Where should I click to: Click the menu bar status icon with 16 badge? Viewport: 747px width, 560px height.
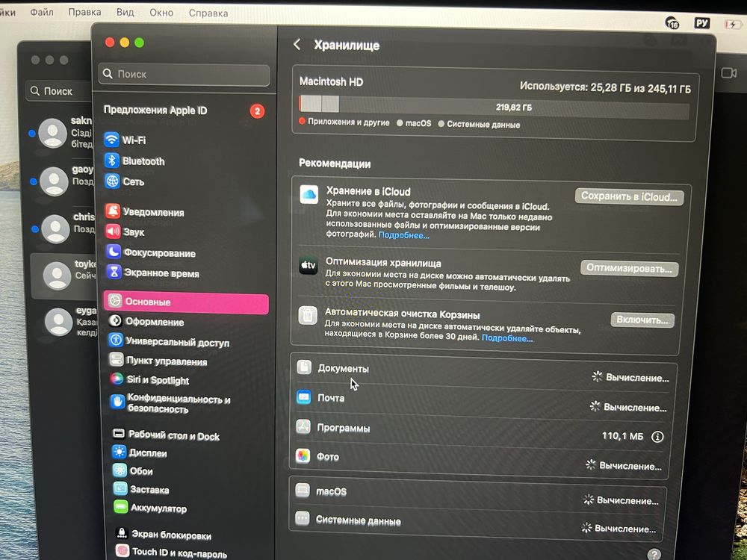pyautogui.click(x=672, y=22)
